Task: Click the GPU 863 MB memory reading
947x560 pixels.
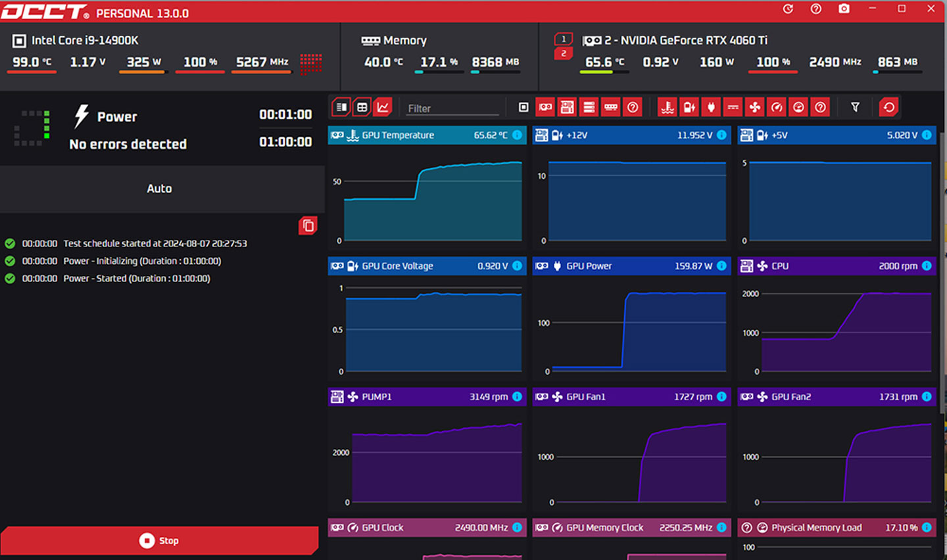Action: [897, 62]
